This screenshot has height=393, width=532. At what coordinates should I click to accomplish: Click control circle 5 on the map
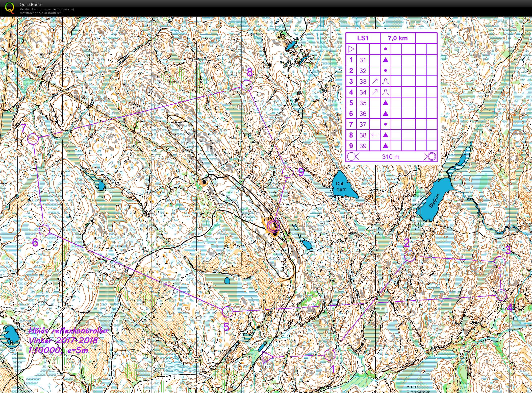click(x=227, y=312)
